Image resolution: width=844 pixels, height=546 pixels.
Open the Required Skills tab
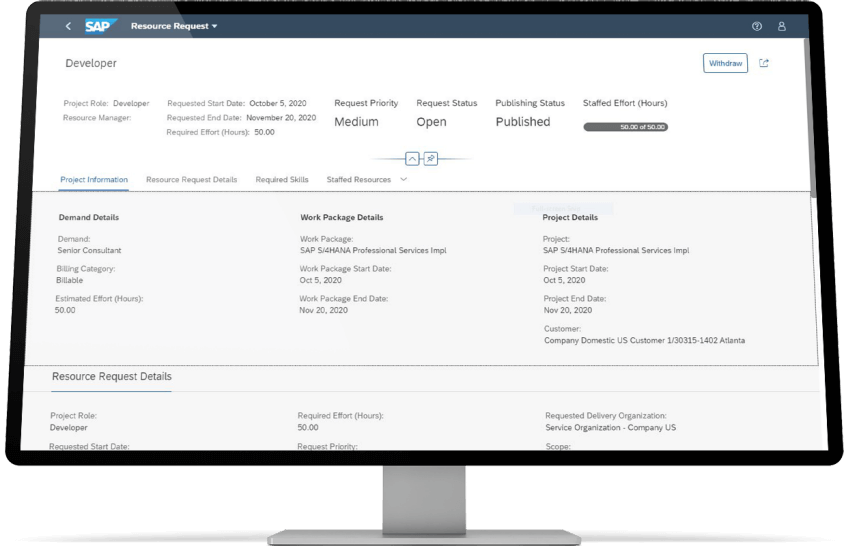click(282, 180)
